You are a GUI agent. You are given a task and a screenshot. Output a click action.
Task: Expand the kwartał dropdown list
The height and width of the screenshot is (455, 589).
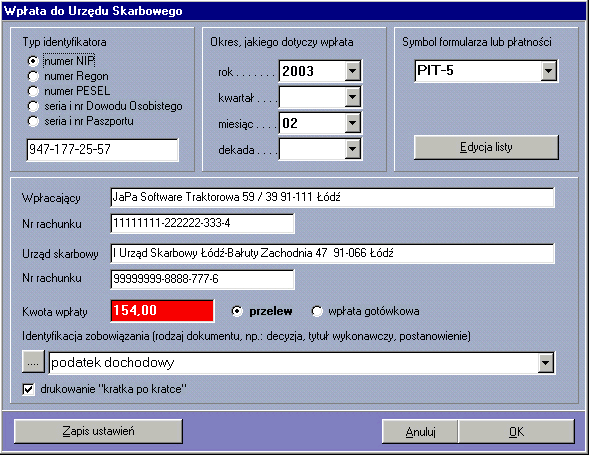[x=352, y=97]
